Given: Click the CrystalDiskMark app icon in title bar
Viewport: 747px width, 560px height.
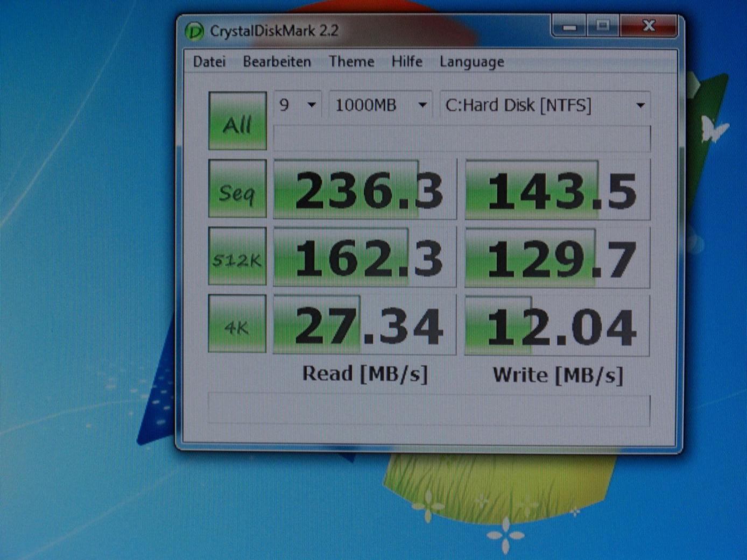Looking at the screenshot, I should [x=194, y=31].
